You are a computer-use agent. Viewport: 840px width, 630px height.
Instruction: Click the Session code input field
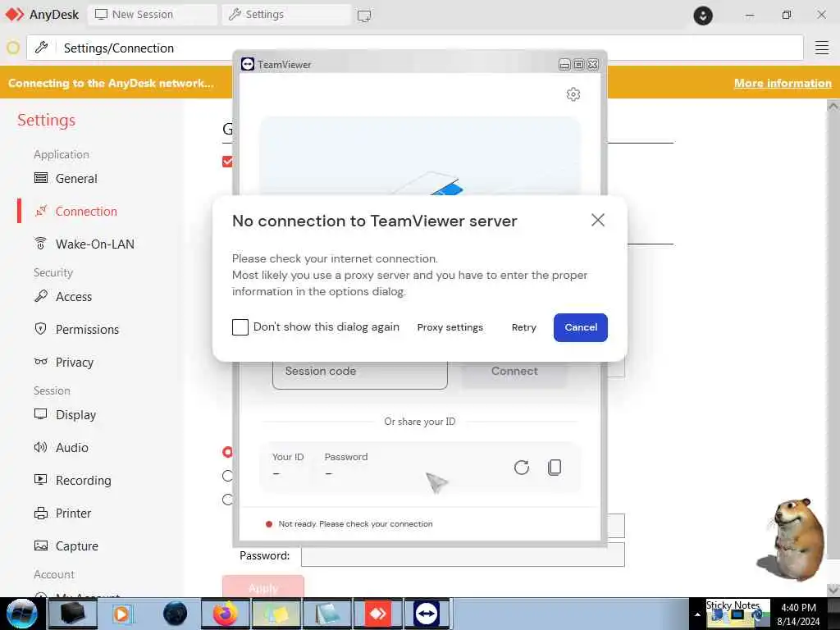359,372
